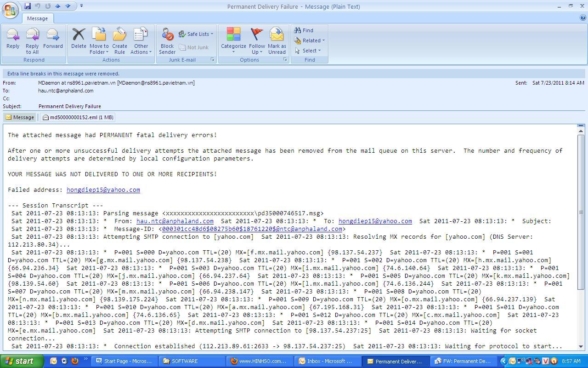Click Reply to All

pyautogui.click(x=32, y=40)
